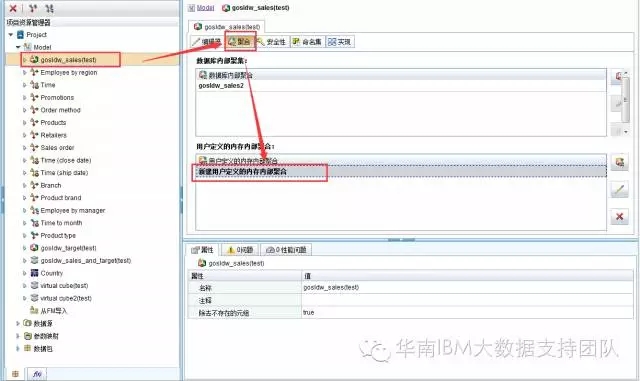The image size is (640, 381).
Task: Expand the 参数映射 folder
Action: pyautogui.click(x=18, y=336)
